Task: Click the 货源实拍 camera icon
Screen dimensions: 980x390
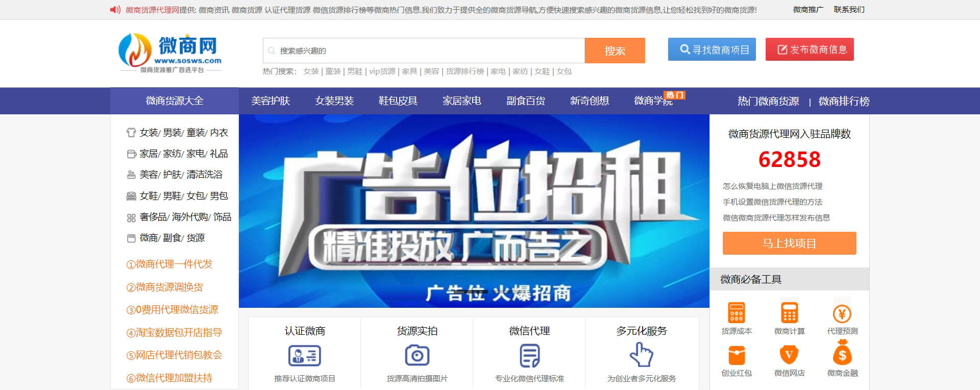Action: 417,355
